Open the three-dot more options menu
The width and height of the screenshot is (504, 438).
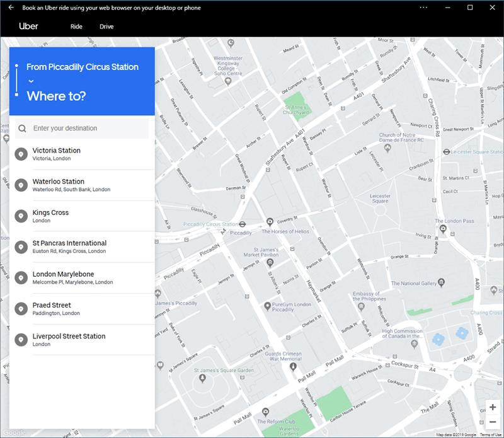423,8
